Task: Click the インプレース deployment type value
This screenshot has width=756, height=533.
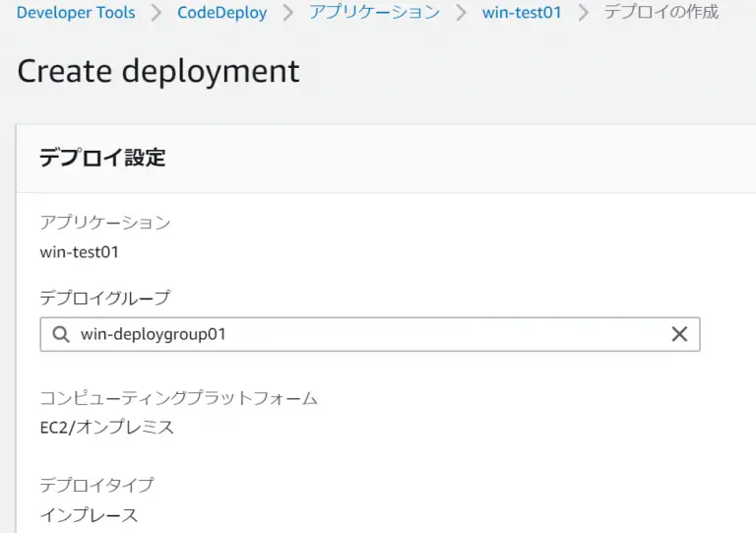Action: [x=89, y=515]
